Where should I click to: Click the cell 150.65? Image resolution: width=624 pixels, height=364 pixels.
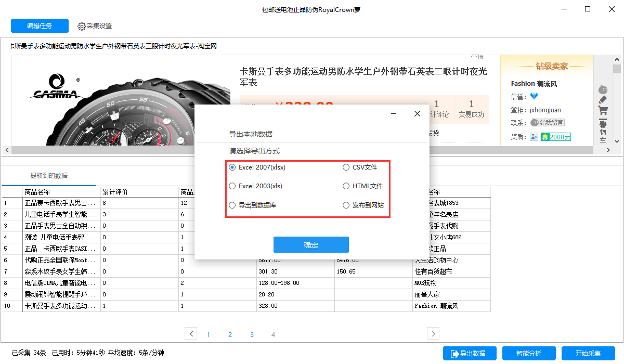click(x=373, y=271)
